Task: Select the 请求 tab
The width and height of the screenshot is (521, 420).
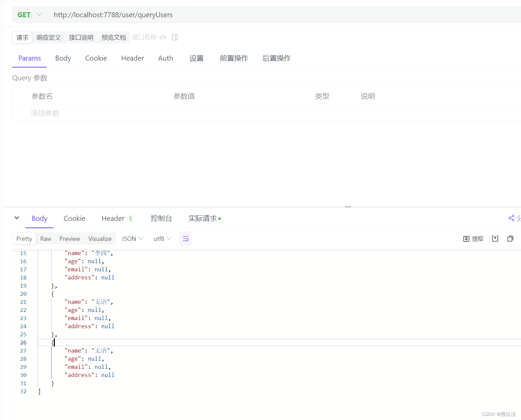Action: coord(22,37)
